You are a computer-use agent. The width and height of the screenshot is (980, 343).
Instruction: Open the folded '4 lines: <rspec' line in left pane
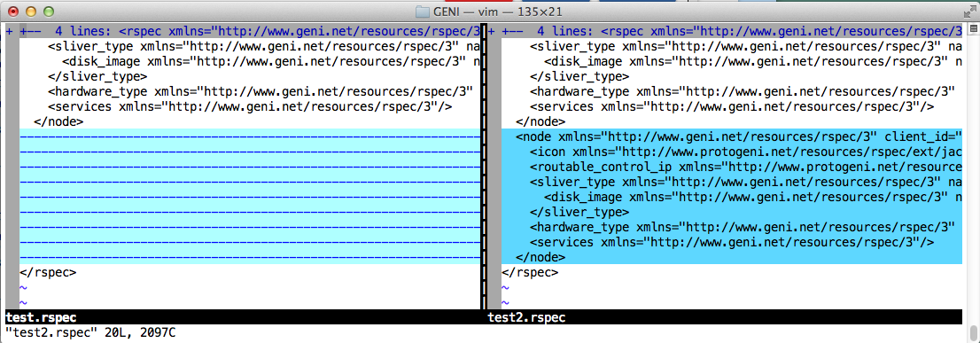(250, 31)
